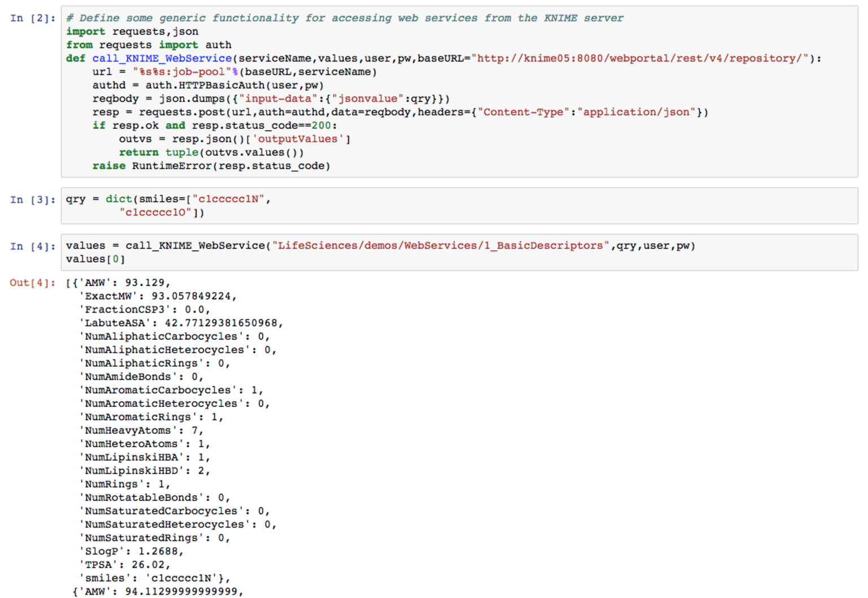Click the 'TPSA': 26.02 output entry

click(124, 566)
